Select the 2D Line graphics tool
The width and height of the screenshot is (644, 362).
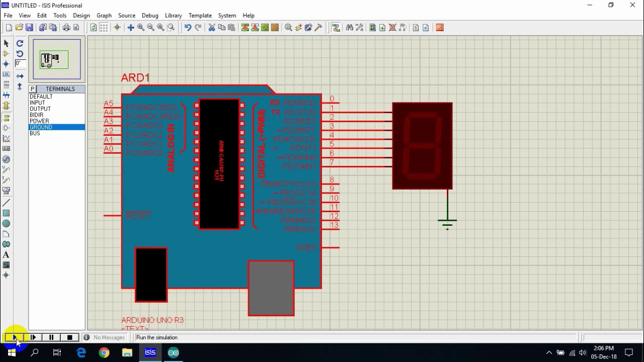(x=6, y=203)
